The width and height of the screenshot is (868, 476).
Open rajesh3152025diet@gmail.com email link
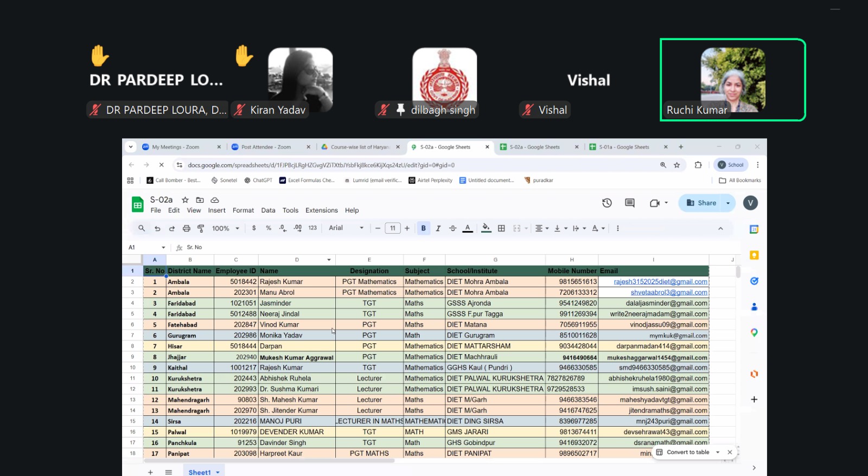pyautogui.click(x=660, y=282)
